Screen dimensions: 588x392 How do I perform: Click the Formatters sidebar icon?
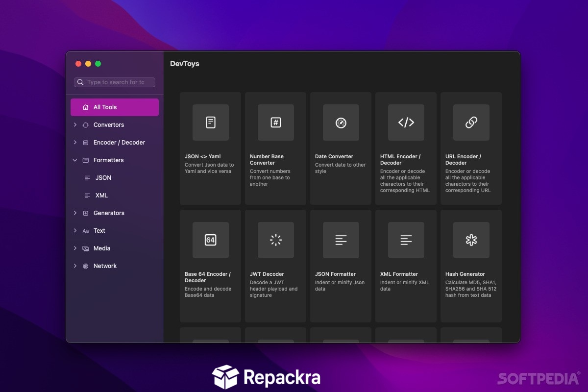pos(86,160)
